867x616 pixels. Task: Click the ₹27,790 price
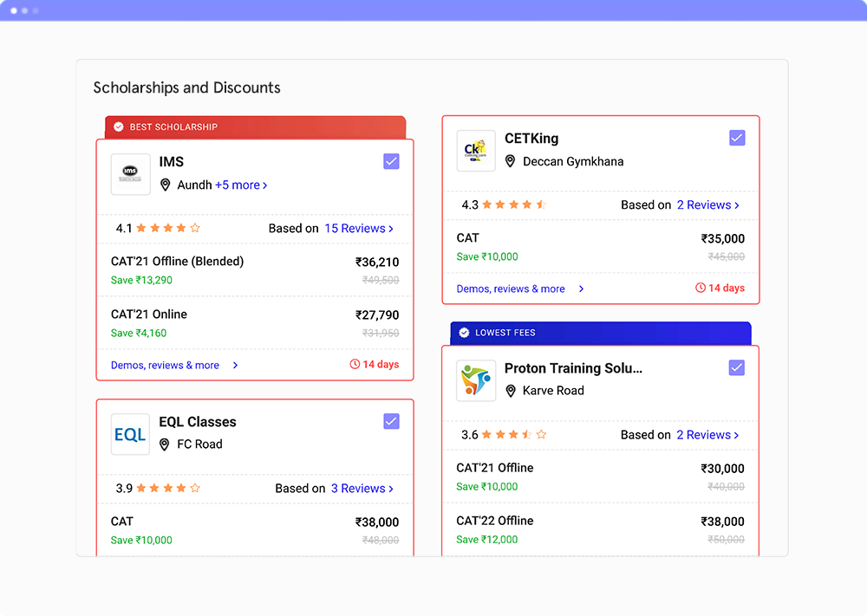tap(377, 315)
